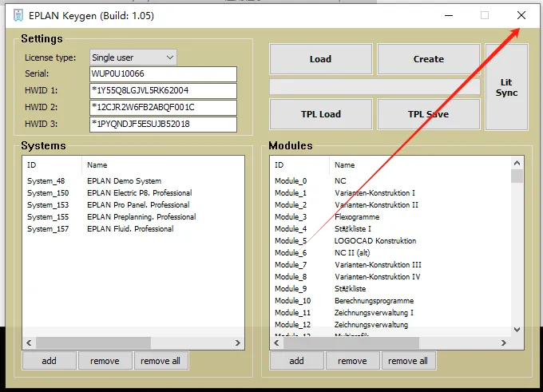The image size is (543, 392).
Task: Select the Flexogramme module row
Action: (390, 217)
